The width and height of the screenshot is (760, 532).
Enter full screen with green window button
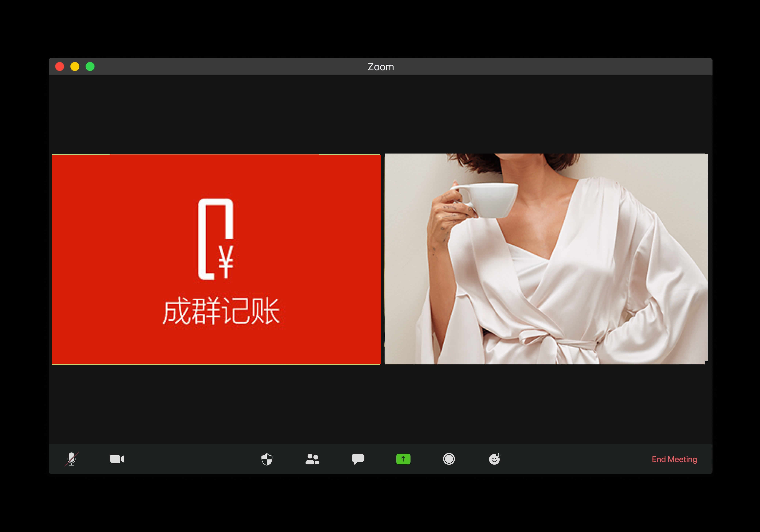(90, 67)
